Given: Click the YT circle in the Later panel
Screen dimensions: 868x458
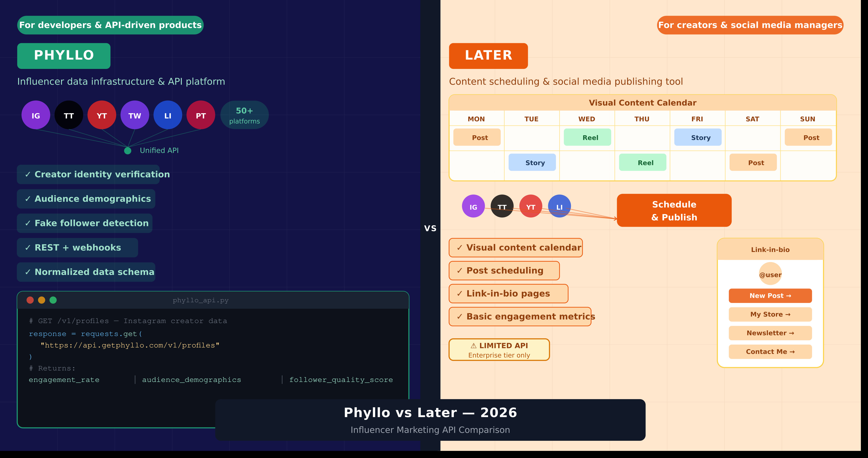Looking at the screenshot, I should (531, 206).
